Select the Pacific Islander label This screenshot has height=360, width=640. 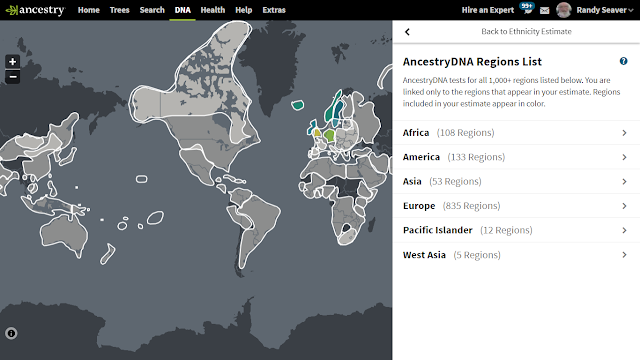click(x=438, y=230)
